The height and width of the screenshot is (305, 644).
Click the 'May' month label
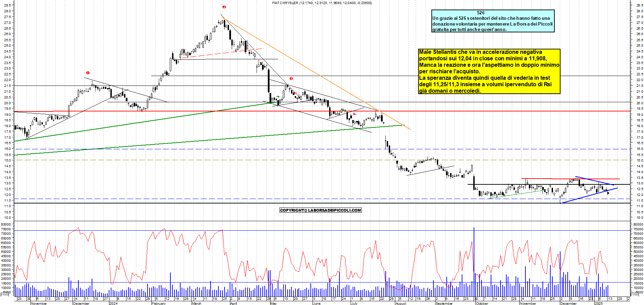[274, 303]
